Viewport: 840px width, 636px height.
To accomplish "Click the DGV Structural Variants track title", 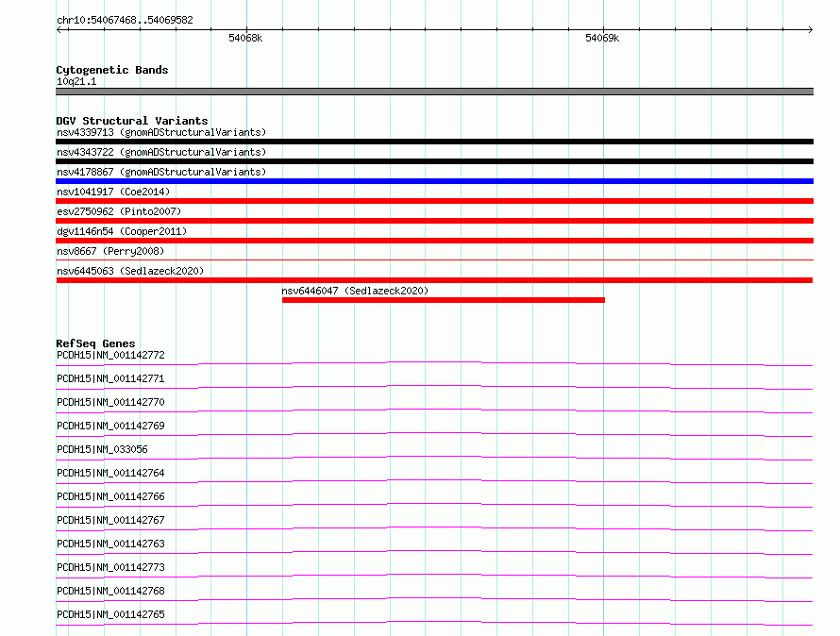I will click(x=132, y=121).
